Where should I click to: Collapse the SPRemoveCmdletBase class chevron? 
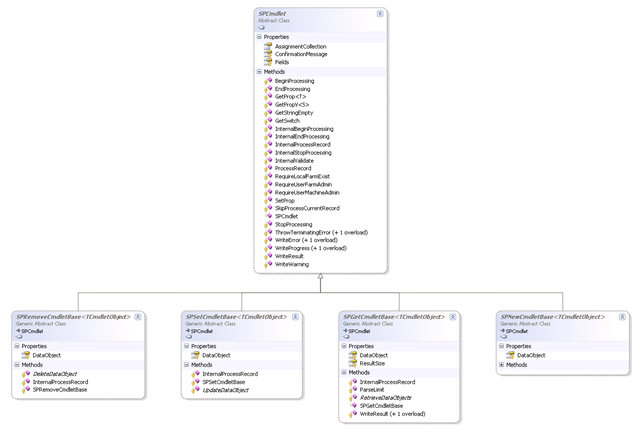pos(138,317)
